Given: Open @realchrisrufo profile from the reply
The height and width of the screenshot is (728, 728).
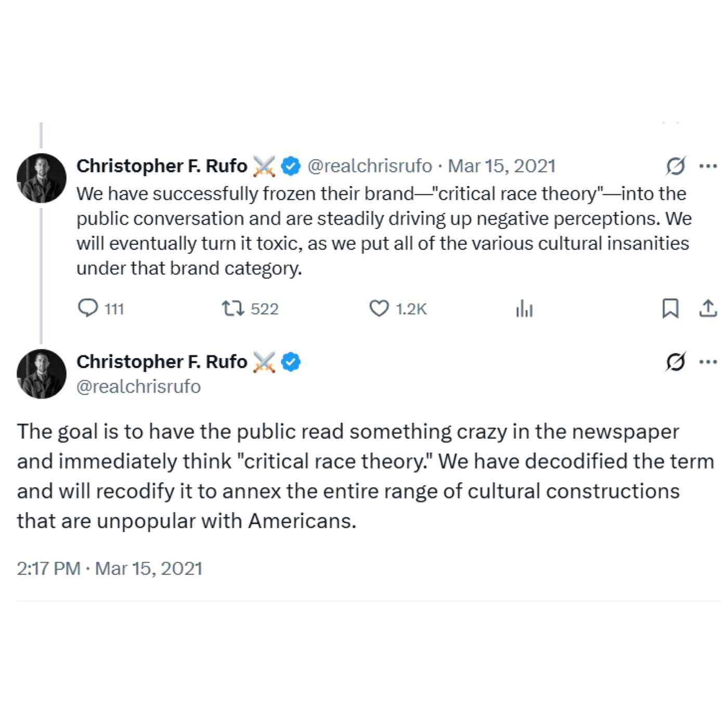Looking at the screenshot, I should 138,387.
